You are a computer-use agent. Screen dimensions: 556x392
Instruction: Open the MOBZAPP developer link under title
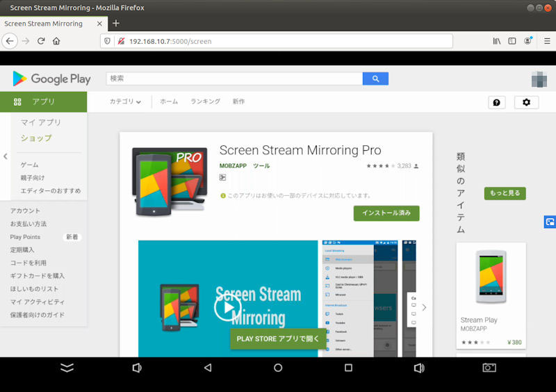(x=233, y=165)
